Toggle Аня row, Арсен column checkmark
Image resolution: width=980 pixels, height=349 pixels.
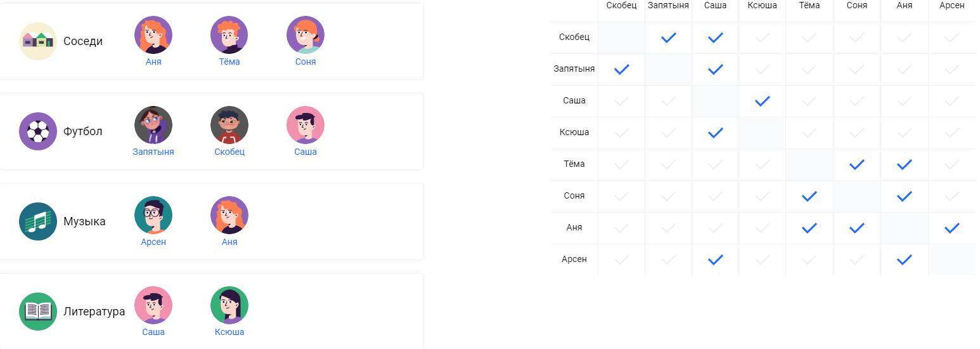(x=951, y=228)
